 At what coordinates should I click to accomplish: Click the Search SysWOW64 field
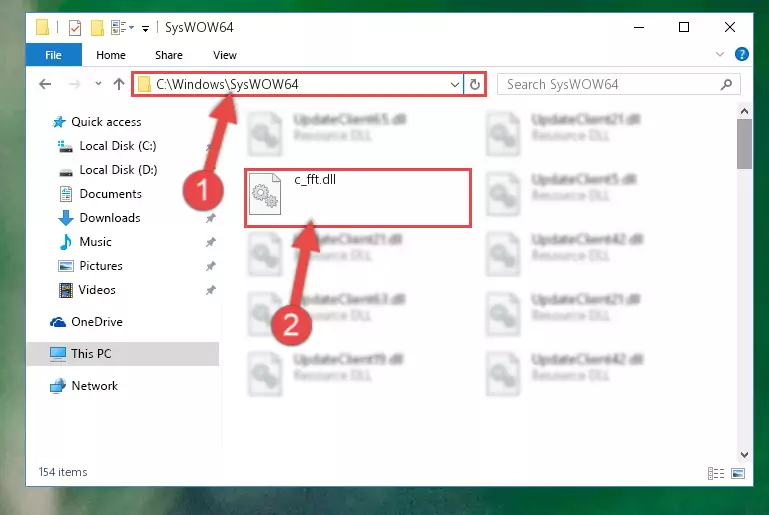click(618, 84)
